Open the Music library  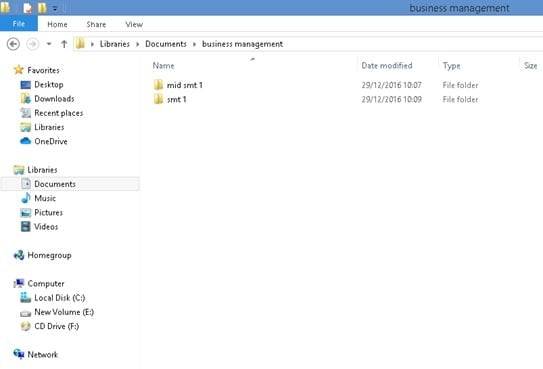45,198
